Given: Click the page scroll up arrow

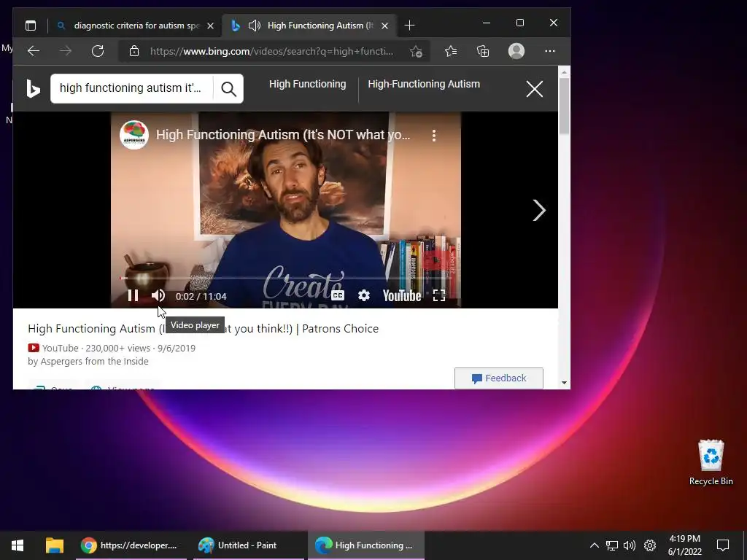Looking at the screenshot, I should point(564,72).
